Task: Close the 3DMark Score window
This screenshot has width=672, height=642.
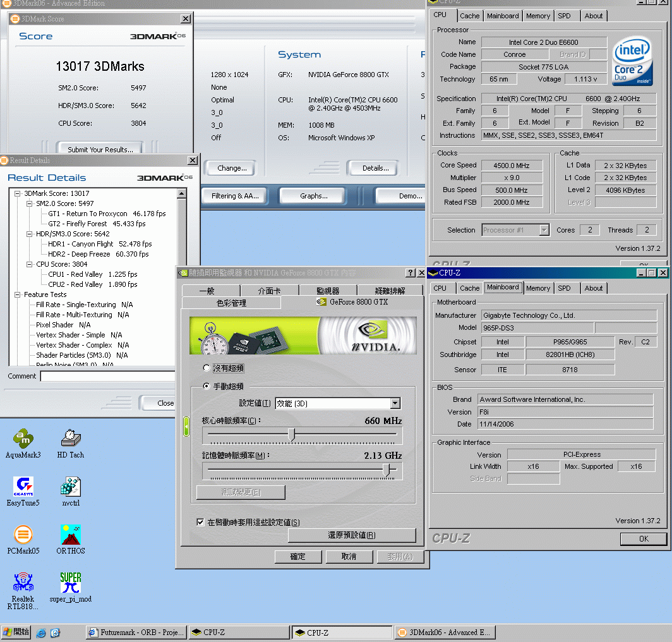Action: 186,19
